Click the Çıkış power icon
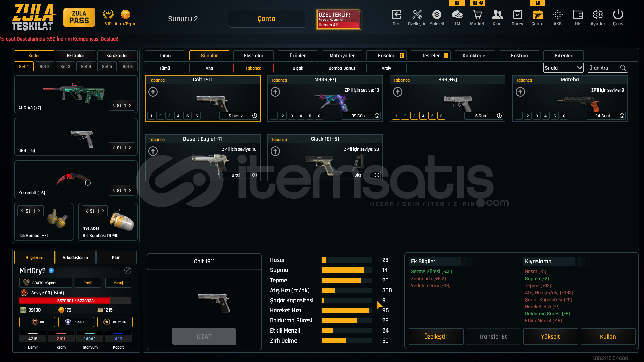This screenshot has width=644, height=362. pyautogui.click(x=618, y=15)
